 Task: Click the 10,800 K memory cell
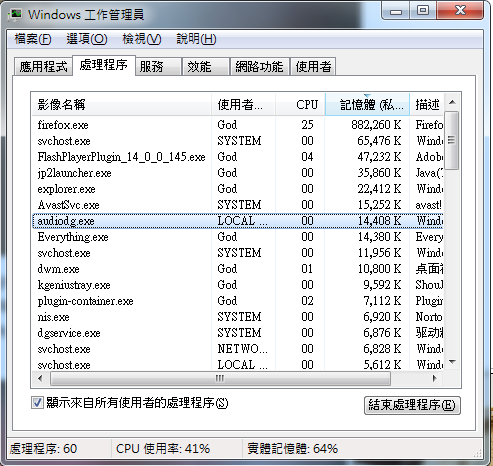379,269
